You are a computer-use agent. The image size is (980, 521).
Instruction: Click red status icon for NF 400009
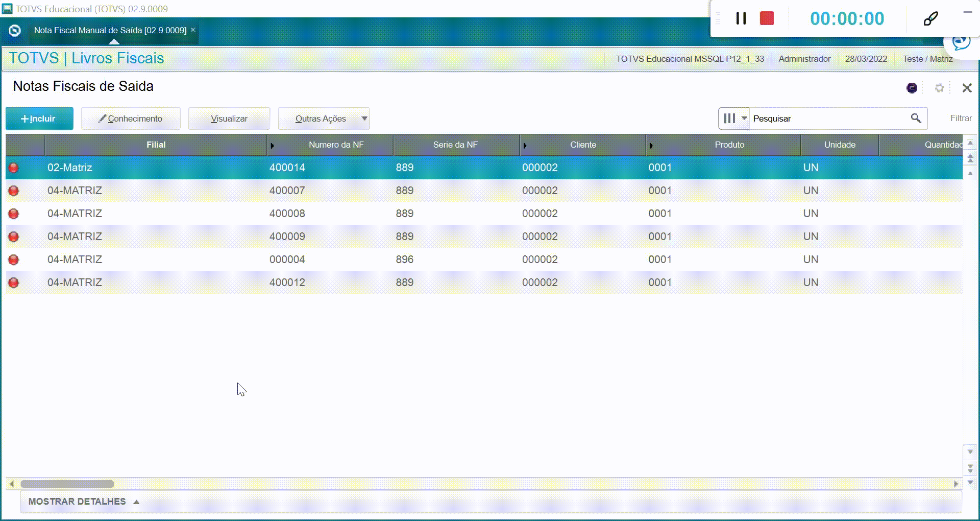coord(14,236)
